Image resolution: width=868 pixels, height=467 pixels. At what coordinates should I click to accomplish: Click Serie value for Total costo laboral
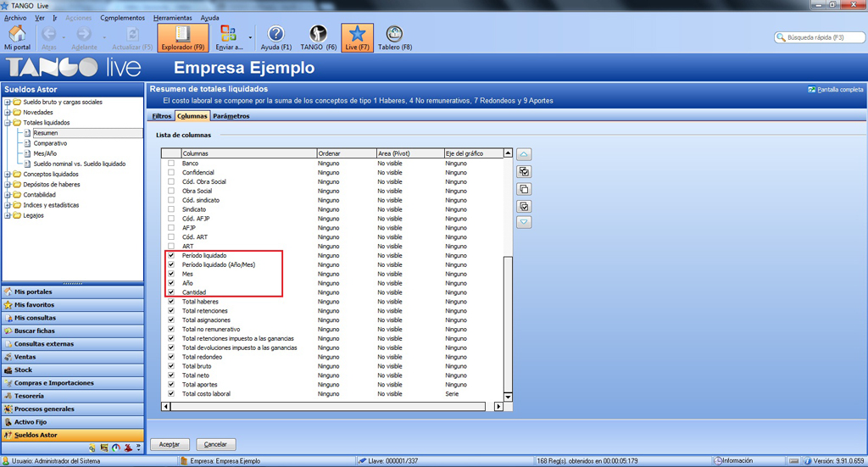click(x=452, y=394)
